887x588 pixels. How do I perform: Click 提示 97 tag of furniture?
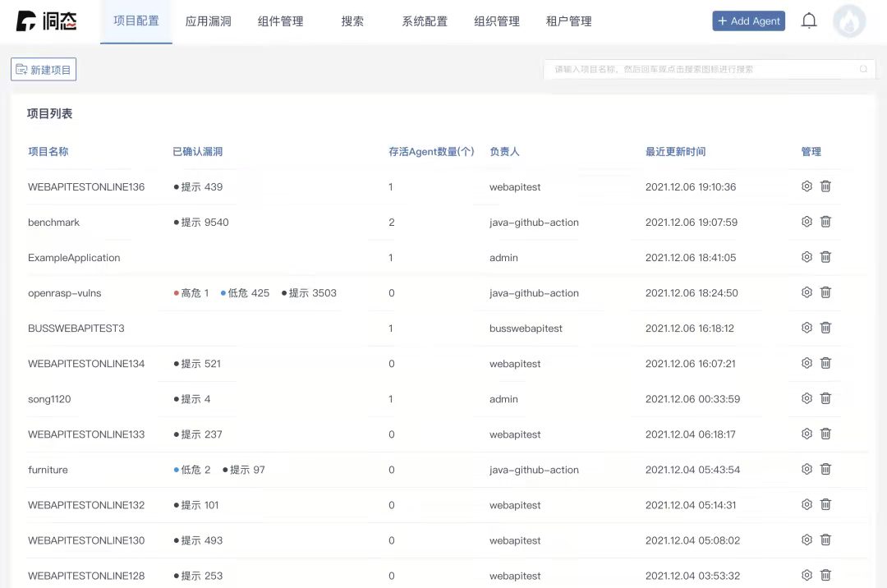tap(244, 469)
